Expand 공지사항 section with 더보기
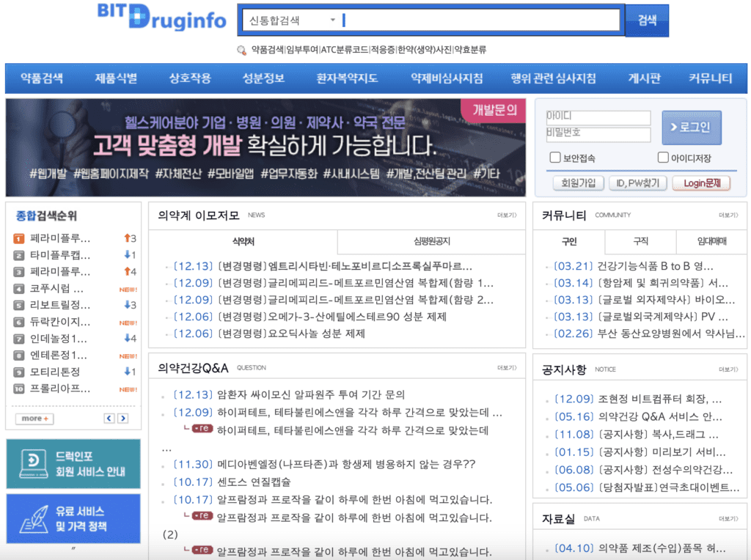 point(728,369)
